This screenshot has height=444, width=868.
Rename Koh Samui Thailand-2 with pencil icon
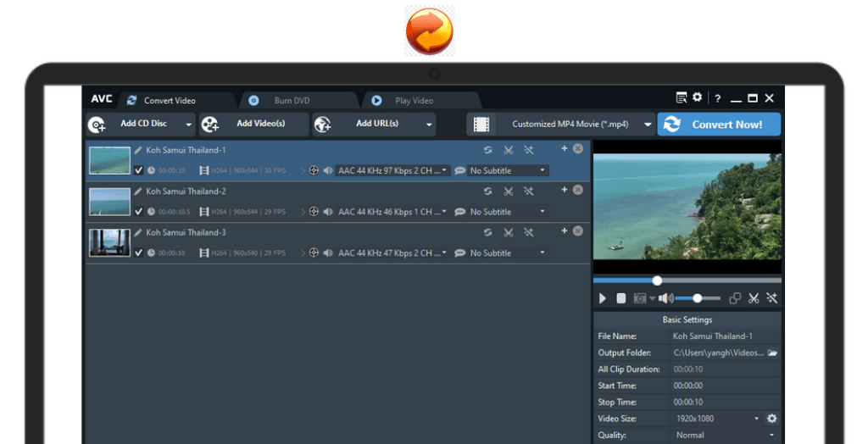coord(138,191)
